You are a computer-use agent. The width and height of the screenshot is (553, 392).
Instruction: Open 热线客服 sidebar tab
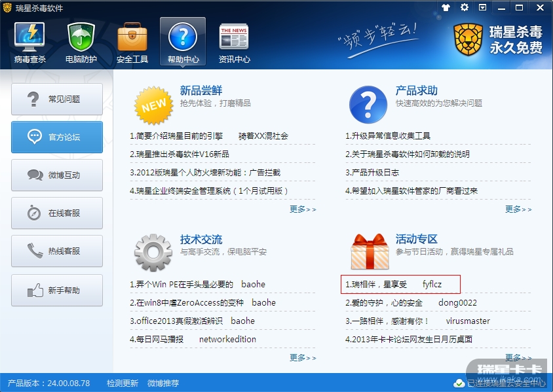coord(57,251)
